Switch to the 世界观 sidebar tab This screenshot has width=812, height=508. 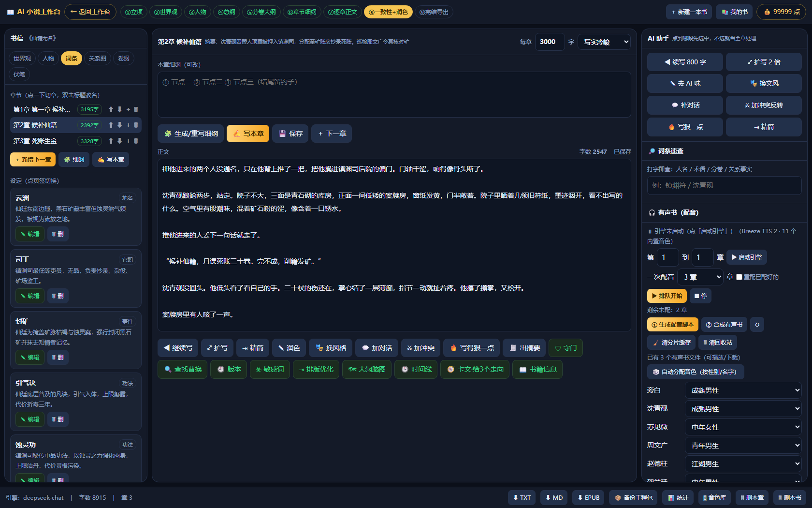[x=22, y=58]
